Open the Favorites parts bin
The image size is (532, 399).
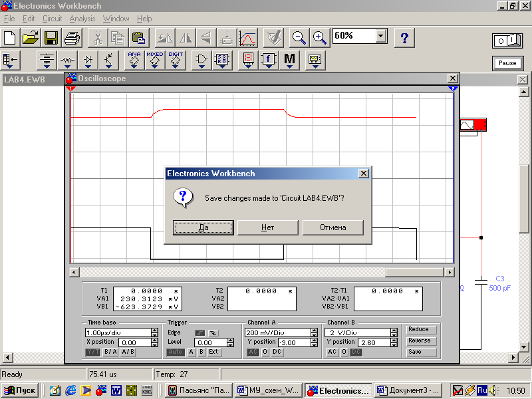pyautogui.click(x=11, y=61)
